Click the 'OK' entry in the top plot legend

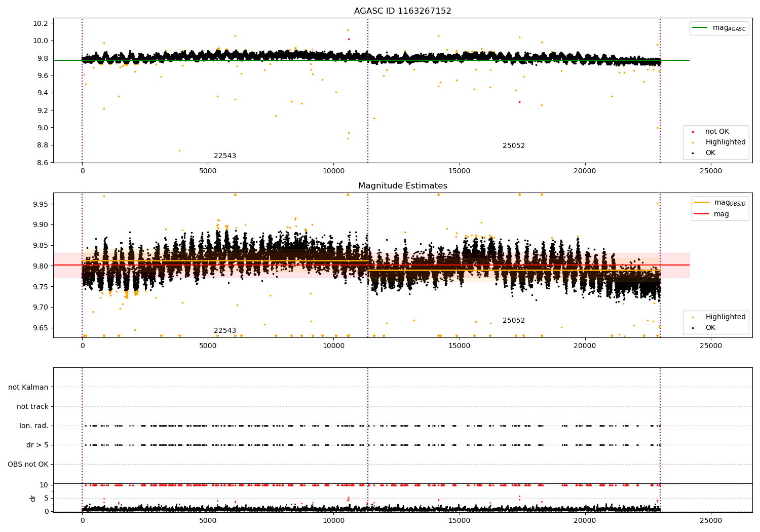(710, 153)
